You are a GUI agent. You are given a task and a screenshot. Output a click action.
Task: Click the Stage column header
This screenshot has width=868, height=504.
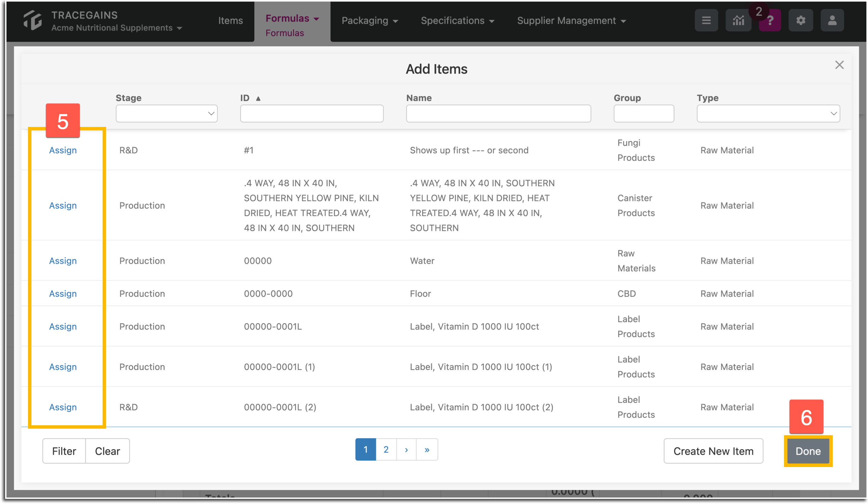128,98
